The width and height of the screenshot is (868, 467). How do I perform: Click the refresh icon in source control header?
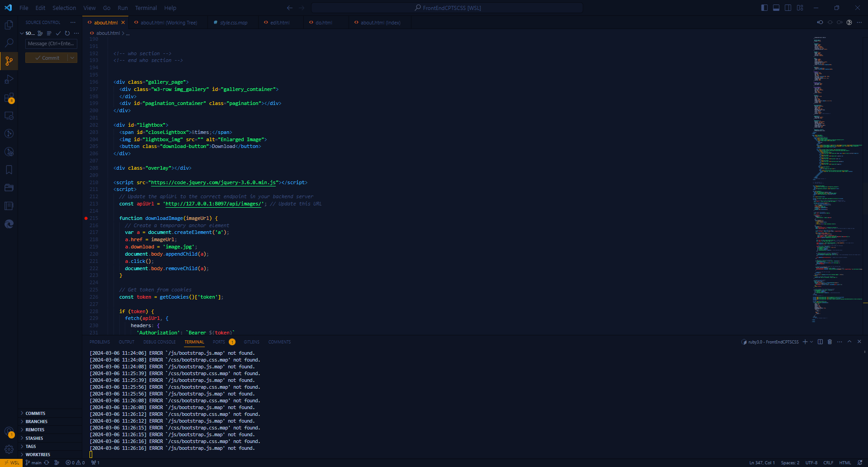pos(67,33)
